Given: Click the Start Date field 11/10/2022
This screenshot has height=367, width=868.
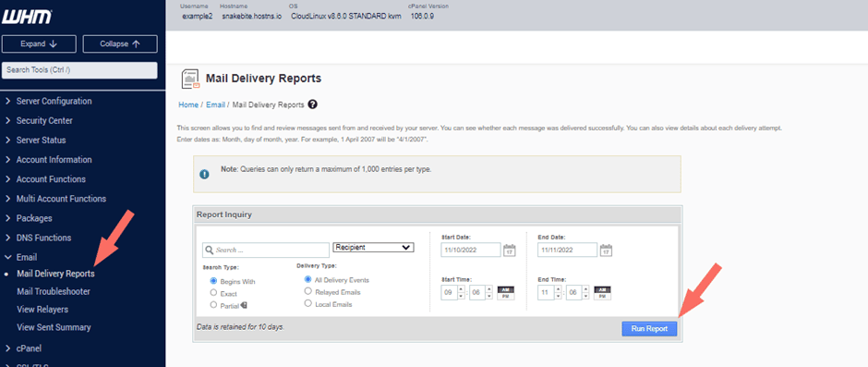Looking at the screenshot, I should tap(471, 250).
